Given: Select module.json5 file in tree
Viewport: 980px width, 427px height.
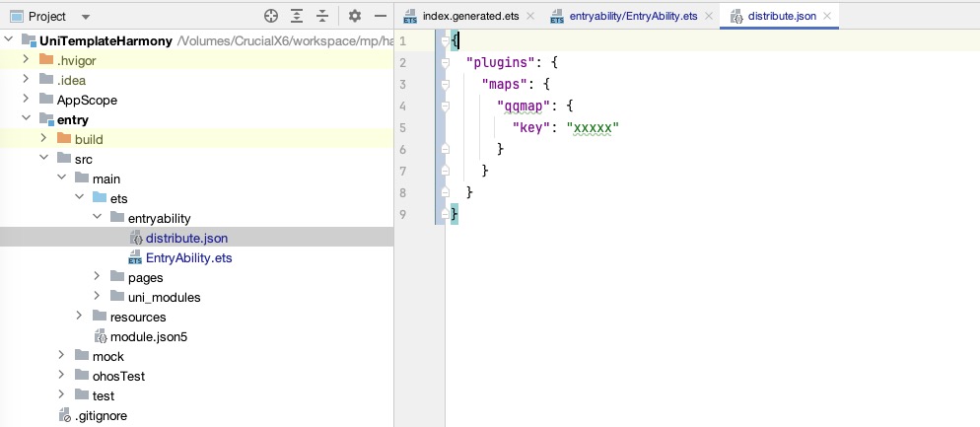Looking at the screenshot, I should 148,336.
